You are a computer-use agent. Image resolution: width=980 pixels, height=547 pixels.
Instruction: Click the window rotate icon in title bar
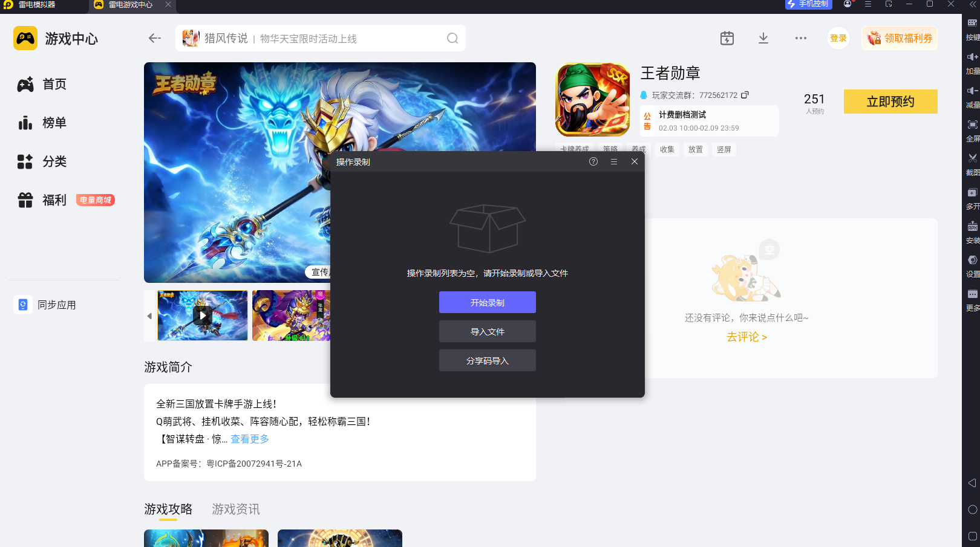click(x=889, y=4)
